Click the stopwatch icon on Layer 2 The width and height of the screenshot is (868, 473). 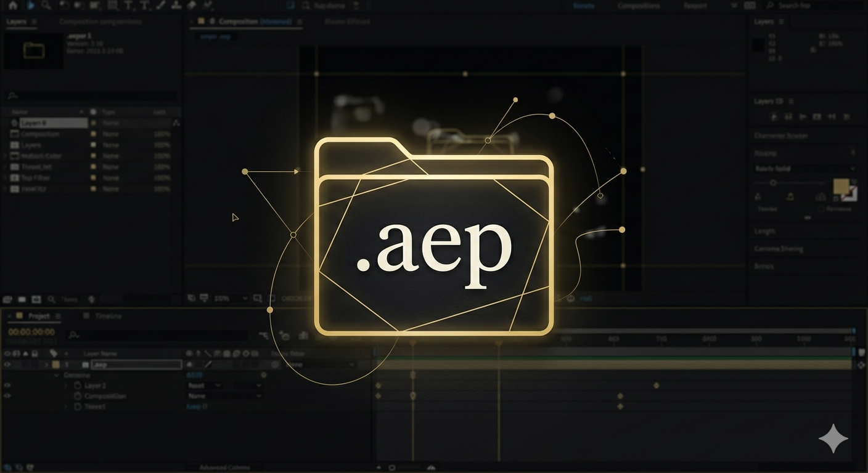tap(78, 386)
